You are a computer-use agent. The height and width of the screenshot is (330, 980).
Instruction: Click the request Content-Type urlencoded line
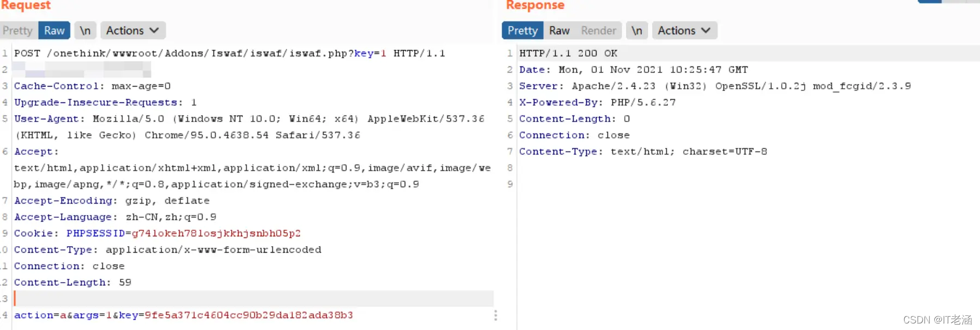[x=168, y=249]
